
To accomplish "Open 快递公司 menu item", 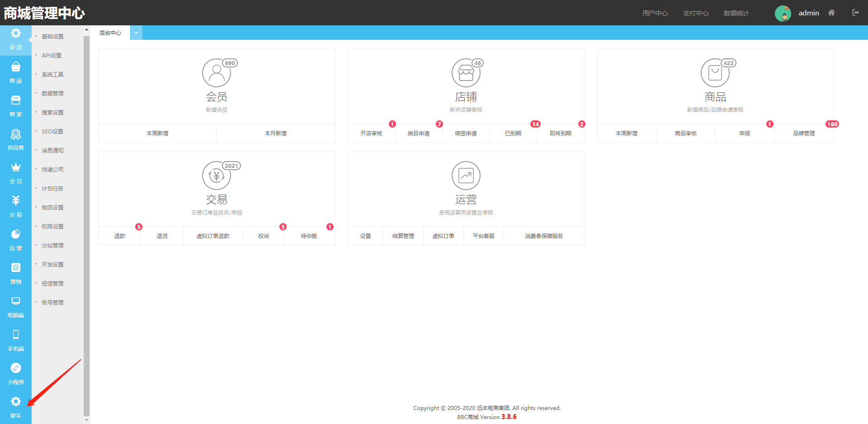I will pos(53,170).
